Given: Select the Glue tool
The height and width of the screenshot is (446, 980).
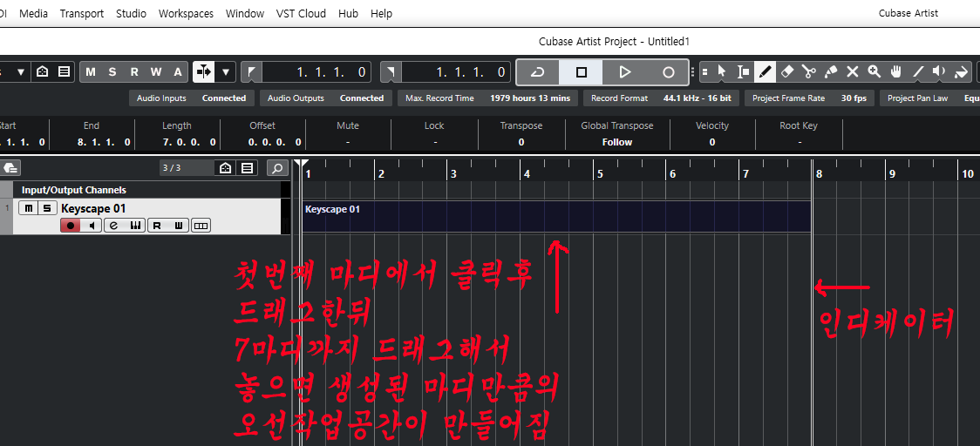Looking at the screenshot, I should tap(831, 71).
